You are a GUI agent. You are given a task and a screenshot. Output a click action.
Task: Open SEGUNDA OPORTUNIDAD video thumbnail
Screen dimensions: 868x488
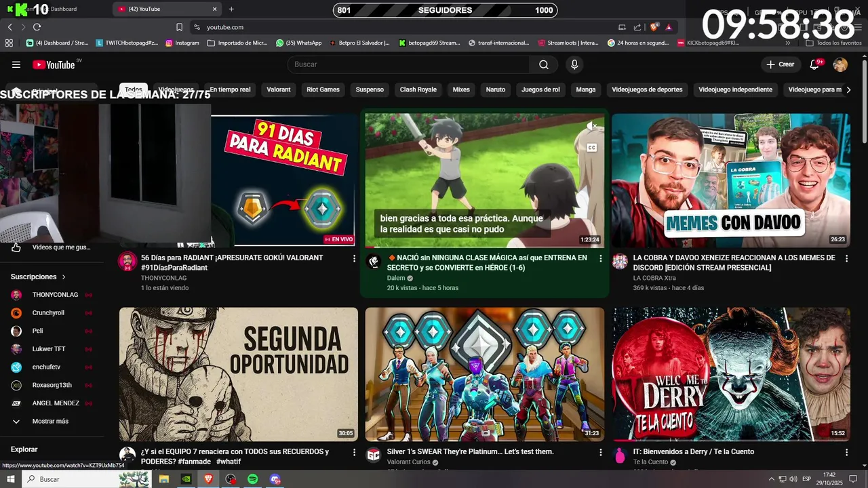click(239, 374)
